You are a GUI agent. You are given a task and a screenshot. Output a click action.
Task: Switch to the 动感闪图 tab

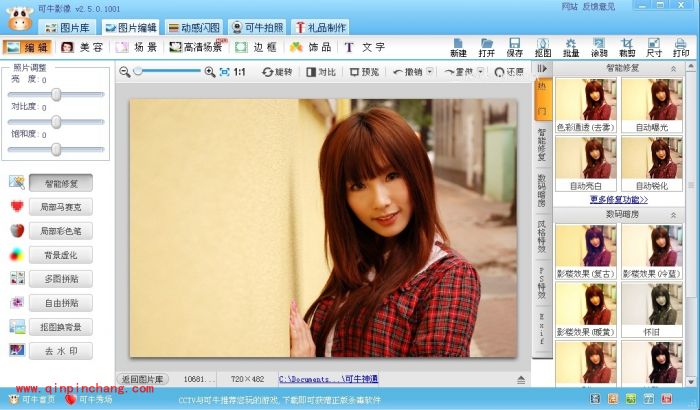coord(193,27)
